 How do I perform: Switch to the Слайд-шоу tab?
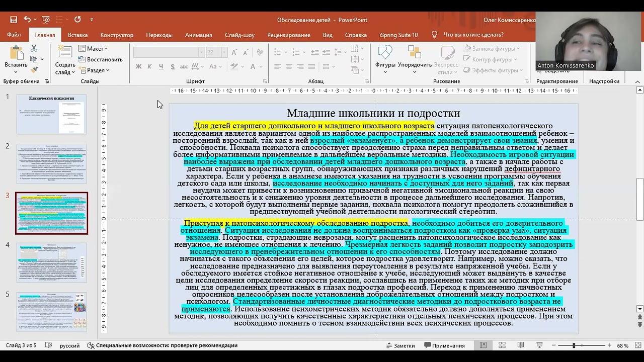point(239,35)
